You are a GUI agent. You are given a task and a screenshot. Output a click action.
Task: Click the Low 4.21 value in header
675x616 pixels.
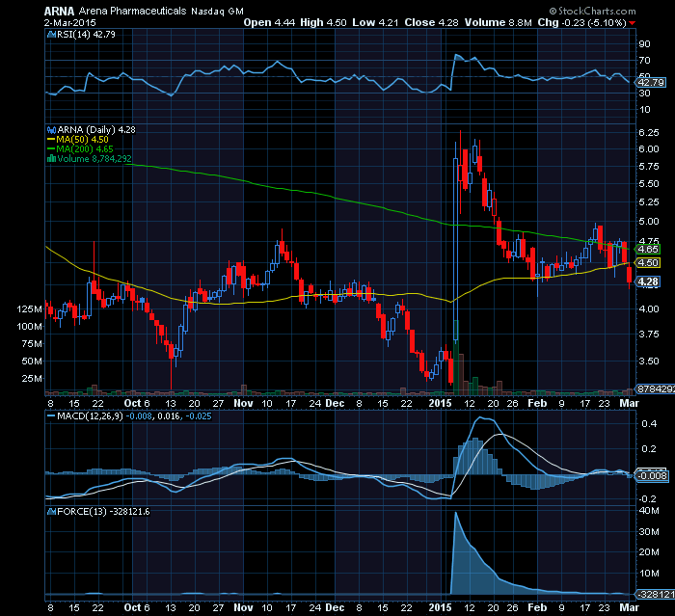coord(375,23)
